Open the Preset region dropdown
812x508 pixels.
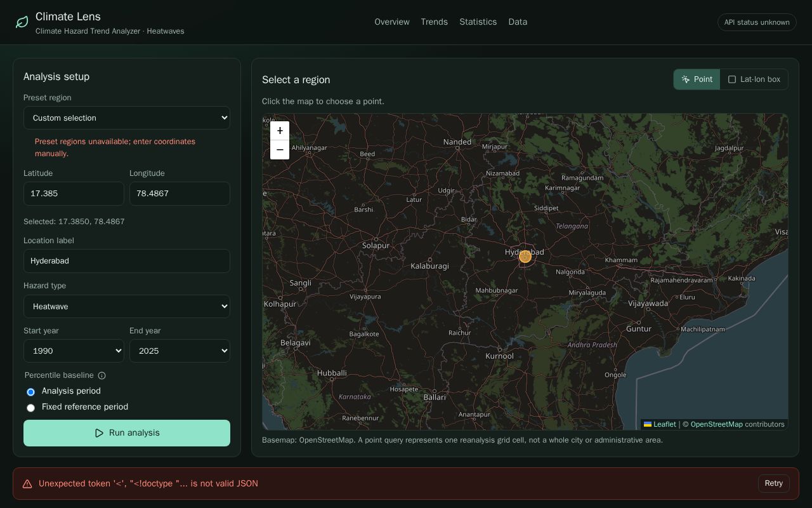127,118
